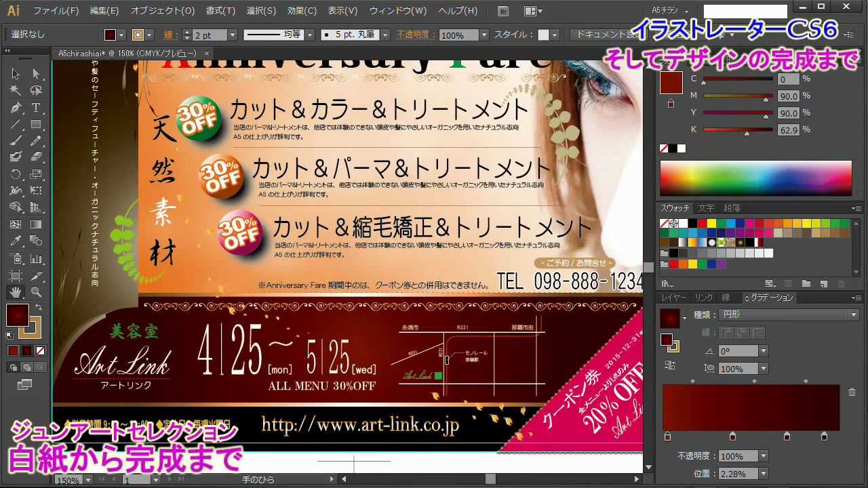Open the Gradient panel flyout menu
This screenshot has width=868, height=488.
click(x=856, y=298)
